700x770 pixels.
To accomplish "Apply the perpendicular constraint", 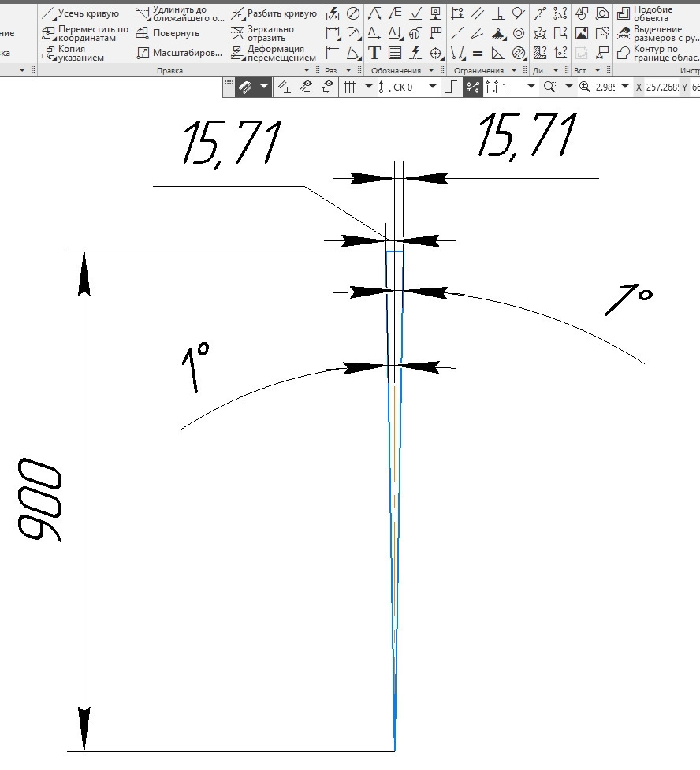I will click(x=497, y=13).
